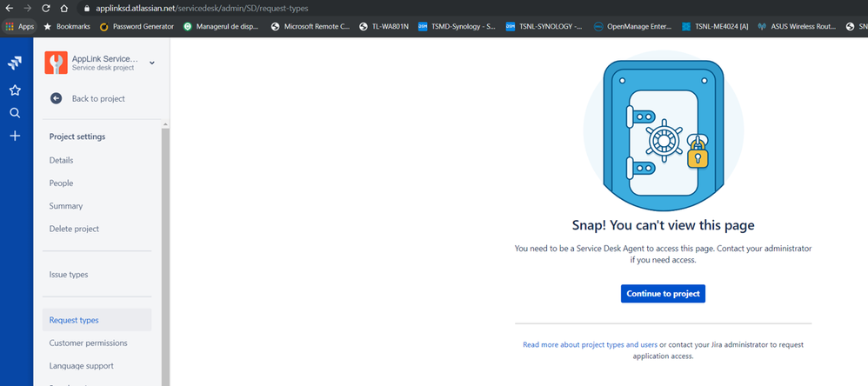Open People project setting
Screen dimensions: 868x386
pyautogui.click(x=61, y=183)
